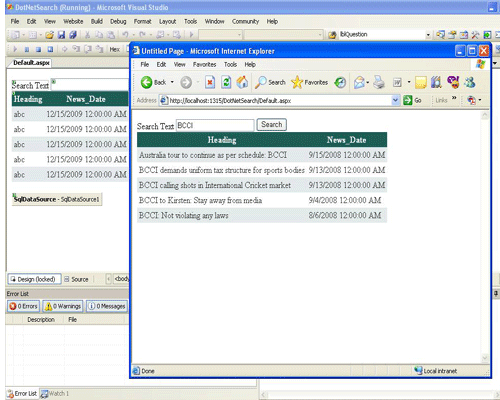Viewport: 500px width, 400px height.
Task: Click the Save All icon in Visual Studio
Action: pos(73,35)
